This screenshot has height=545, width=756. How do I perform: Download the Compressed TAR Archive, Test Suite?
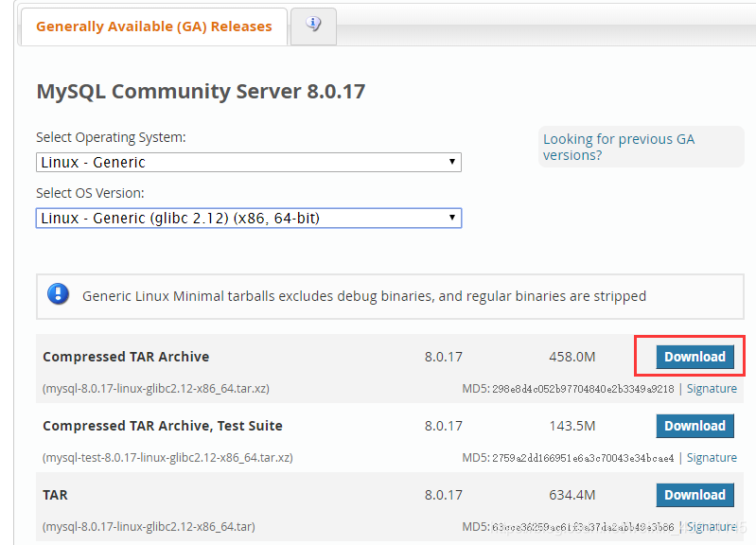coord(694,426)
